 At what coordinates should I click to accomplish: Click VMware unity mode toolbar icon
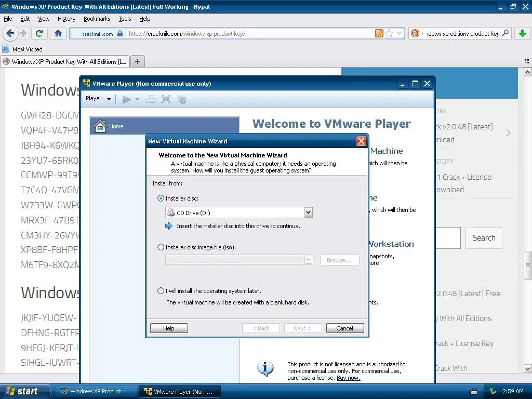(x=182, y=99)
